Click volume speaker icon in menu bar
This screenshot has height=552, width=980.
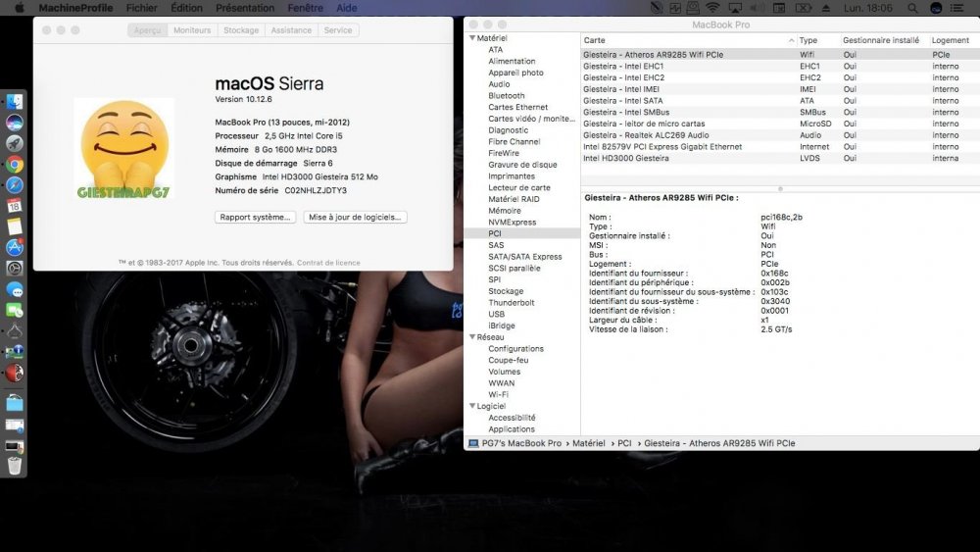click(757, 8)
